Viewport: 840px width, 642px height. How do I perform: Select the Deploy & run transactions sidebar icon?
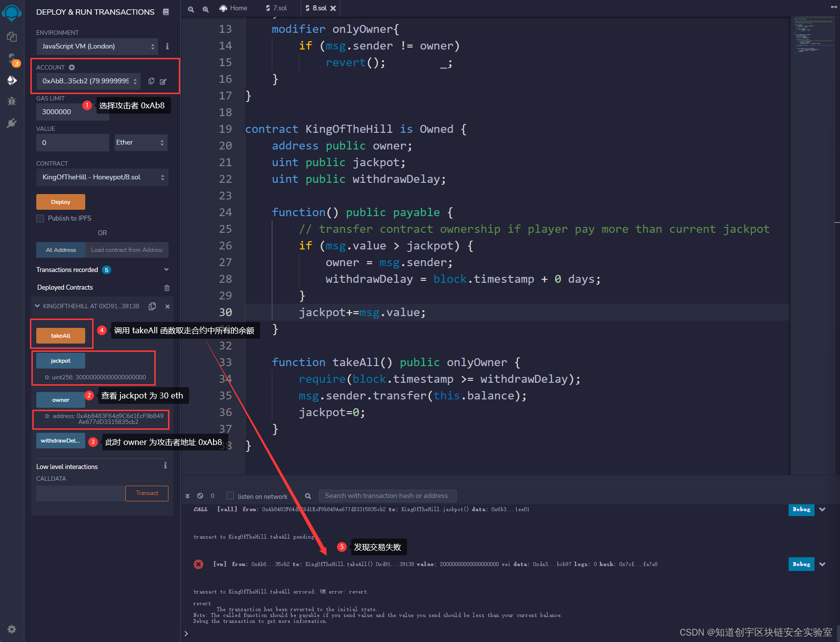click(x=12, y=80)
